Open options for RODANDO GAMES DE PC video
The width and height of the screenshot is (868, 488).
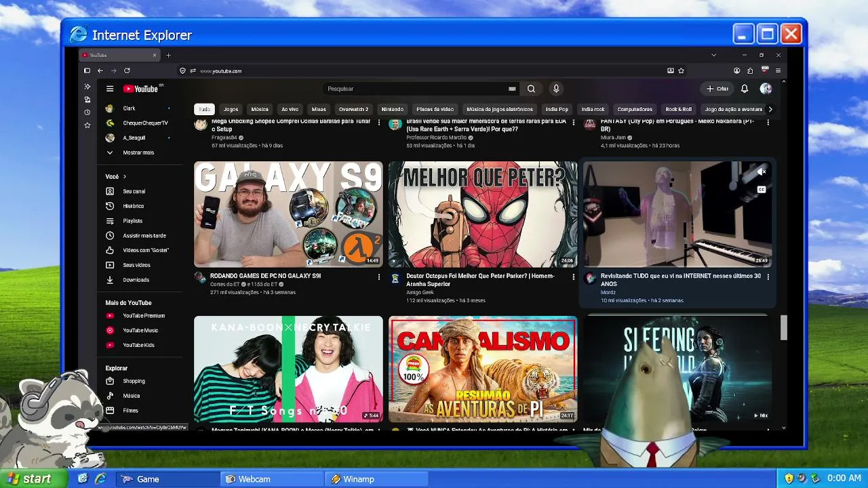378,277
